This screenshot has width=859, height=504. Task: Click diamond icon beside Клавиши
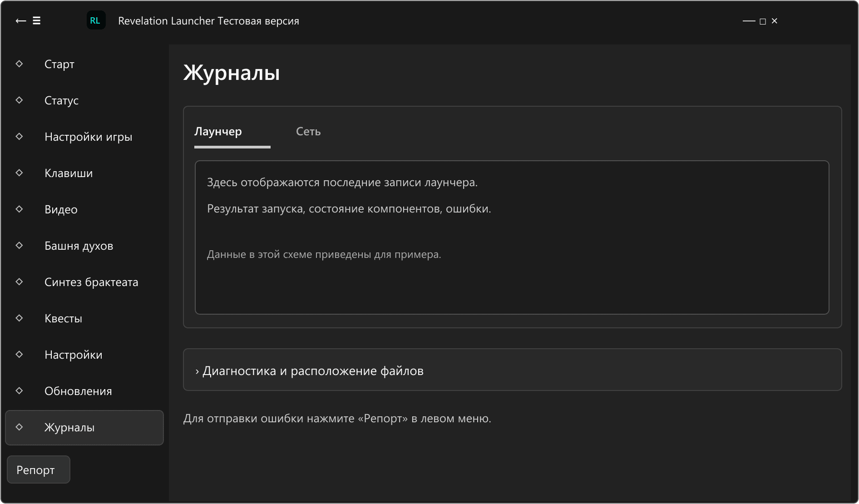19,173
